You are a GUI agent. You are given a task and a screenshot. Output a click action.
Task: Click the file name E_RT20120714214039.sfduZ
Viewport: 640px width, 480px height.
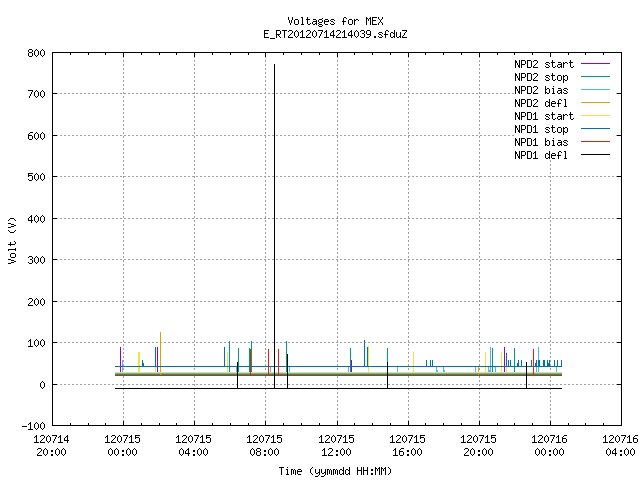pyautogui.click(x=335, y=34)
